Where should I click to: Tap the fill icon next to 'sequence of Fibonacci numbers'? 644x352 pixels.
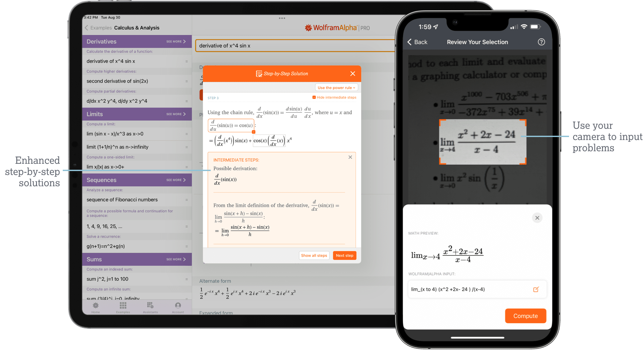click(x=186, y=200)
